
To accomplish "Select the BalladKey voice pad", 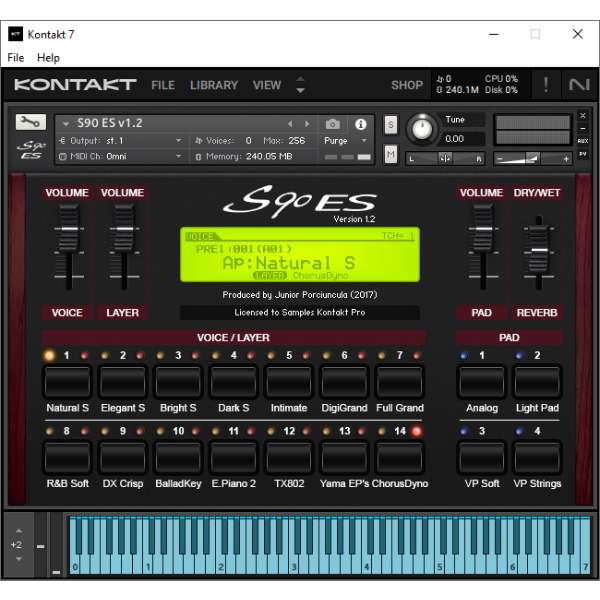I will click(x=178, y=457).
